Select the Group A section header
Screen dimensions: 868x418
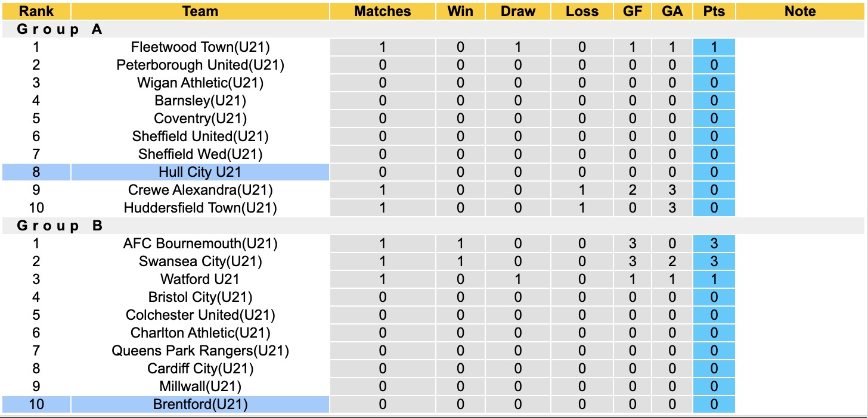(x=60, y=29)
